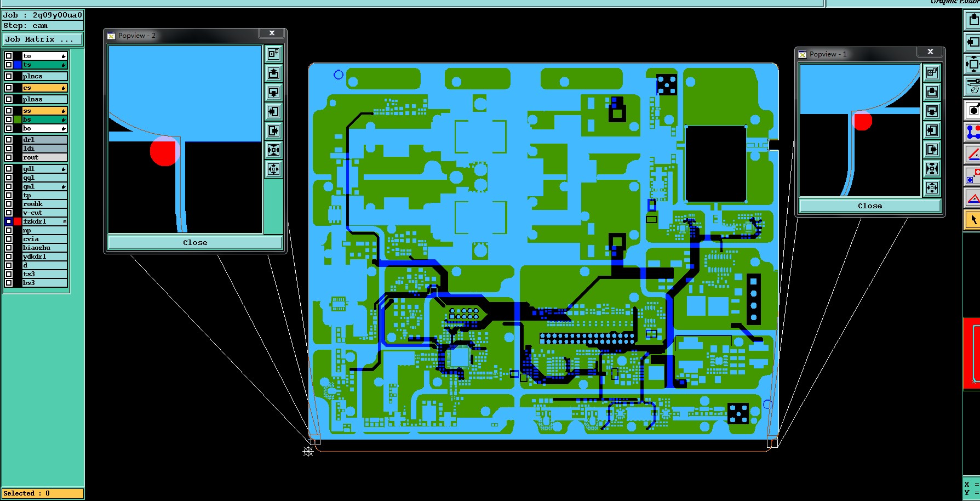Select the red angle measure tool
Viewport: 980px width, 501px height.
pos(972,154)
